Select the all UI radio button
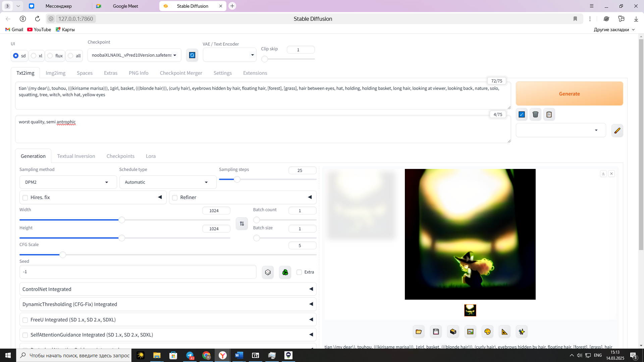 coord(70,56)
